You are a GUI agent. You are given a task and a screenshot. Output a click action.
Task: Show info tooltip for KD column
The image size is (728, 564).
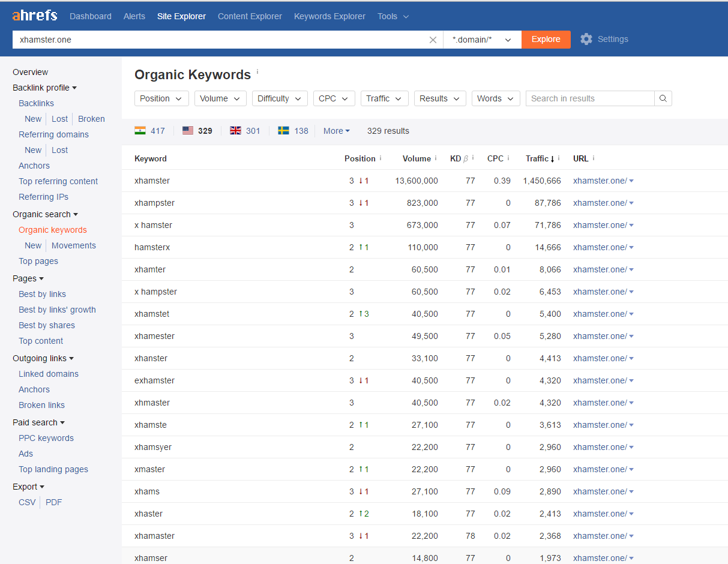[473, 158]
